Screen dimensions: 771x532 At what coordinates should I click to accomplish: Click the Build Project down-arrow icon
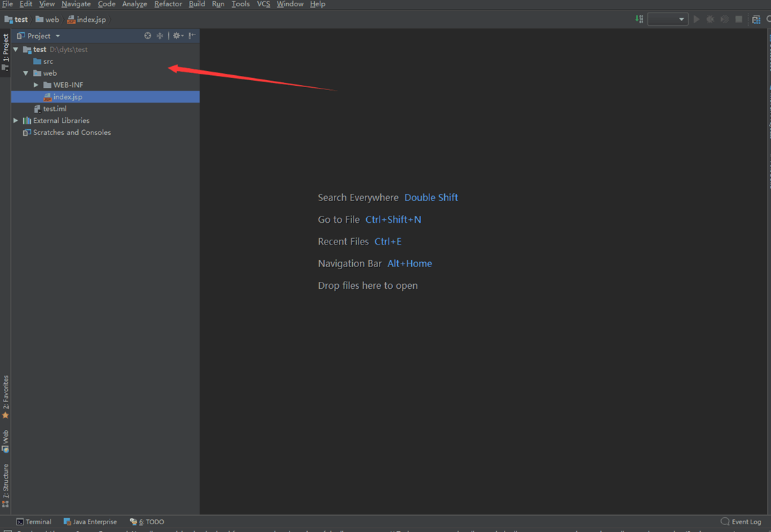click(x=640, y=19)
